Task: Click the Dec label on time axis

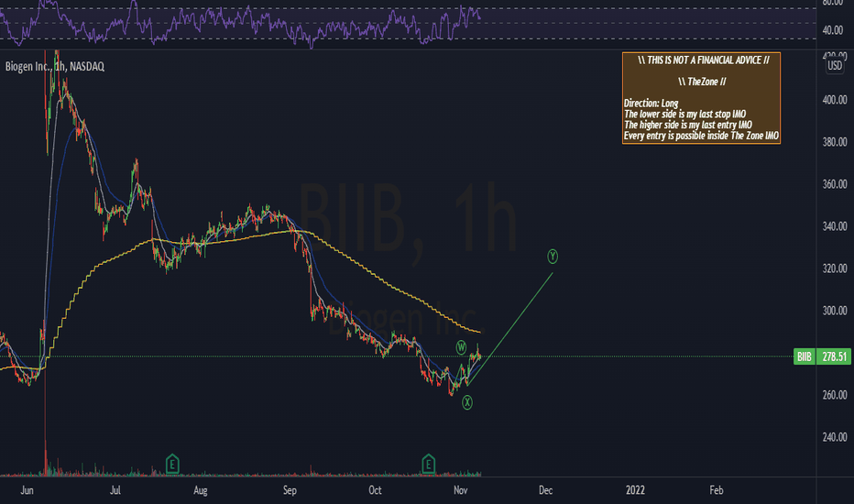Action: (x=546, y=490)
